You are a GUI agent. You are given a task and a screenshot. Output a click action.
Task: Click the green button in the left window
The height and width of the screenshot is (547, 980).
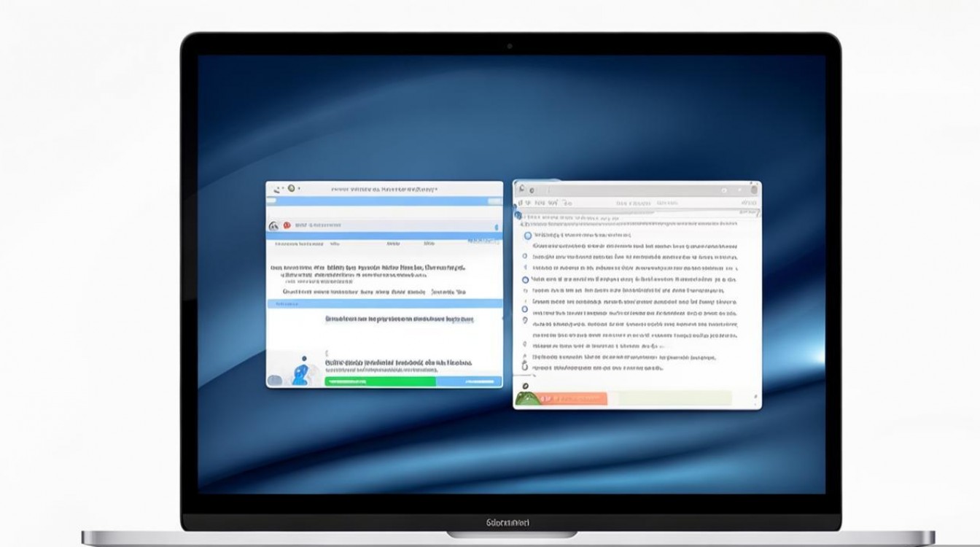click(x=380, y=381)
